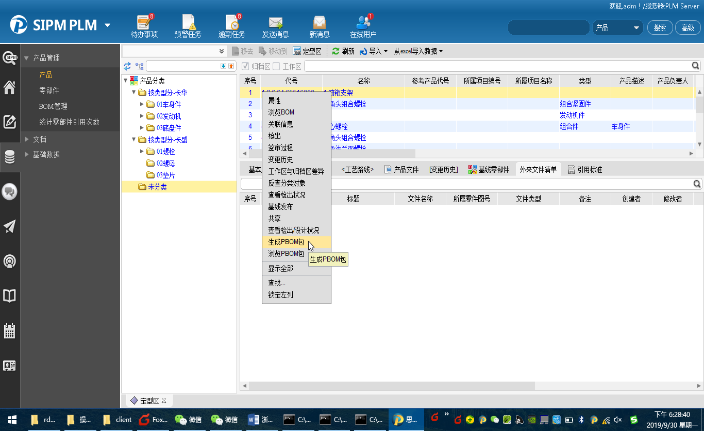
Task: Open SIPM PLM logo dropdown arrow
Action: 107,24
